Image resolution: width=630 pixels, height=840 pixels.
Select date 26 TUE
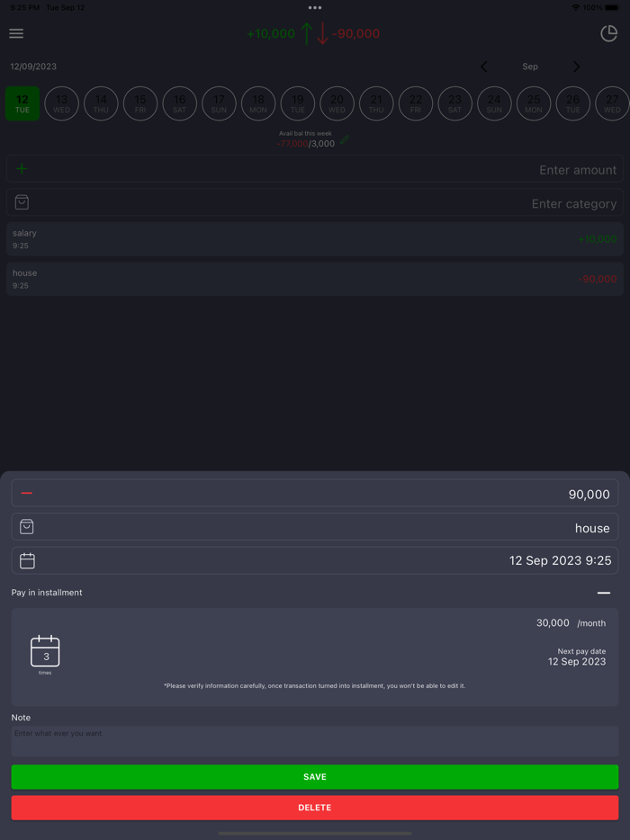pos(572,103)
